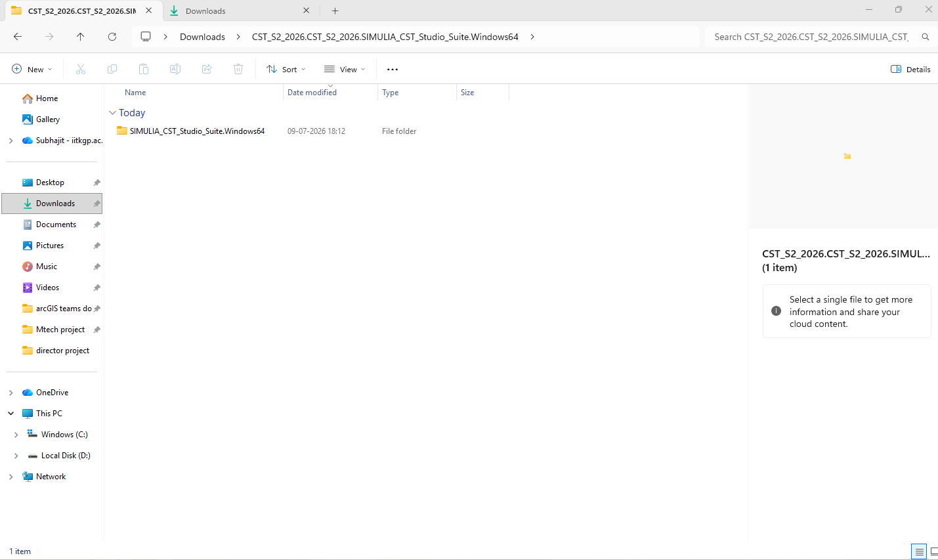This screenshot has width=938, height=560.
Task: Unpin Desktop via its pin icon
Action: point(96,183)
